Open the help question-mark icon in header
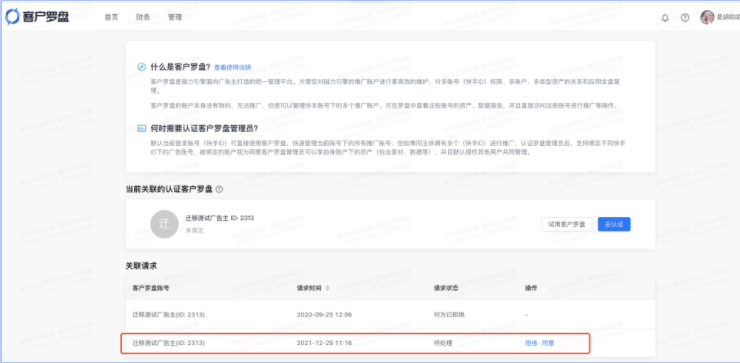Viewport: 740px width, 363px height. (685, 17)
